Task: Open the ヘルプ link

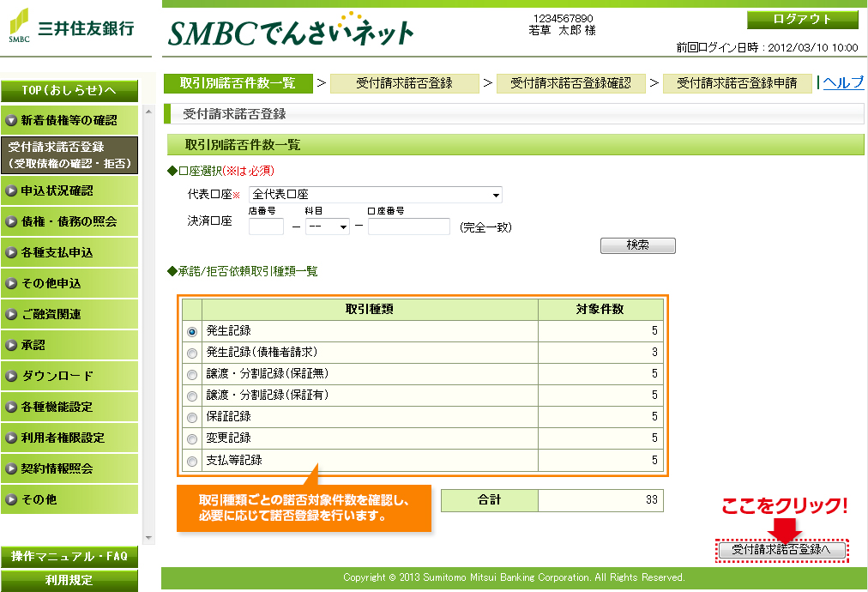Action: [x=842, y=82]
